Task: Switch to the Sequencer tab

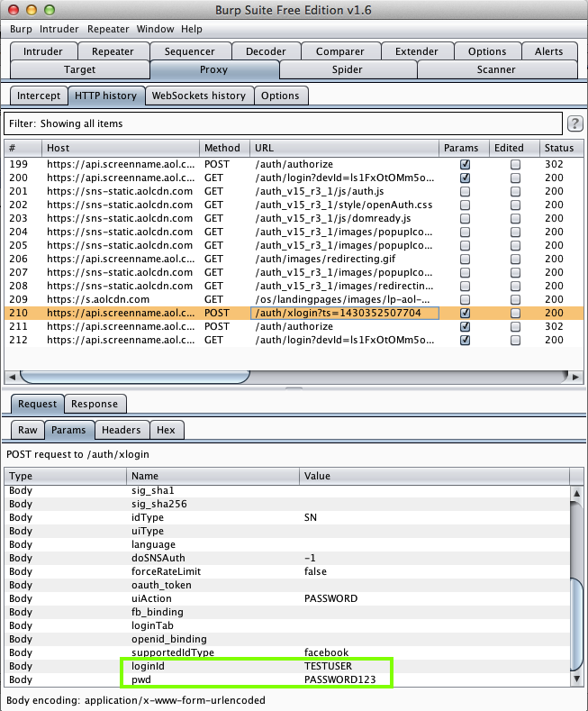Action: [x=190, y=51]
